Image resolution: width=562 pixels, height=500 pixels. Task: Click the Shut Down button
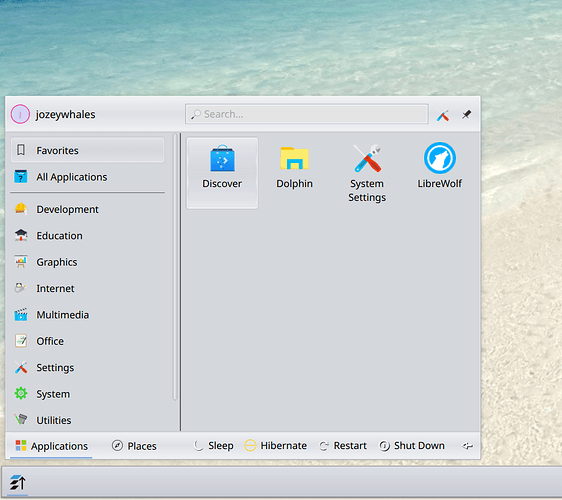point(412,446)
